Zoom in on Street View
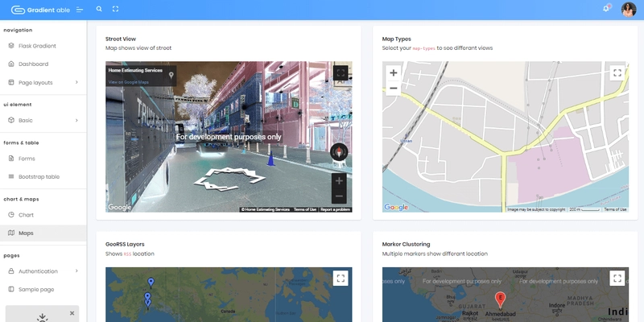The image size is (644, 322). point(339,180)
